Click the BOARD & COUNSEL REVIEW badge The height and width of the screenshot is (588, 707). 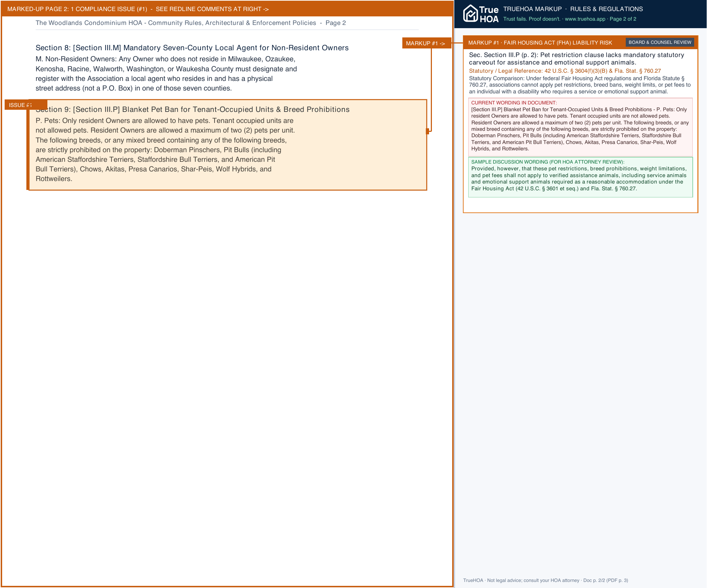coord(660,42)
